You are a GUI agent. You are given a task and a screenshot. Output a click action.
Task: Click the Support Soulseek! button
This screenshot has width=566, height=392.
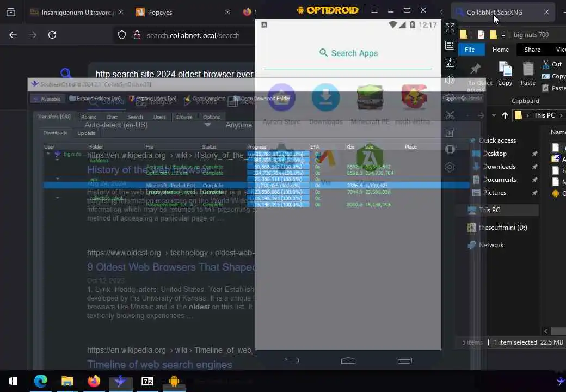coord(463,99)
